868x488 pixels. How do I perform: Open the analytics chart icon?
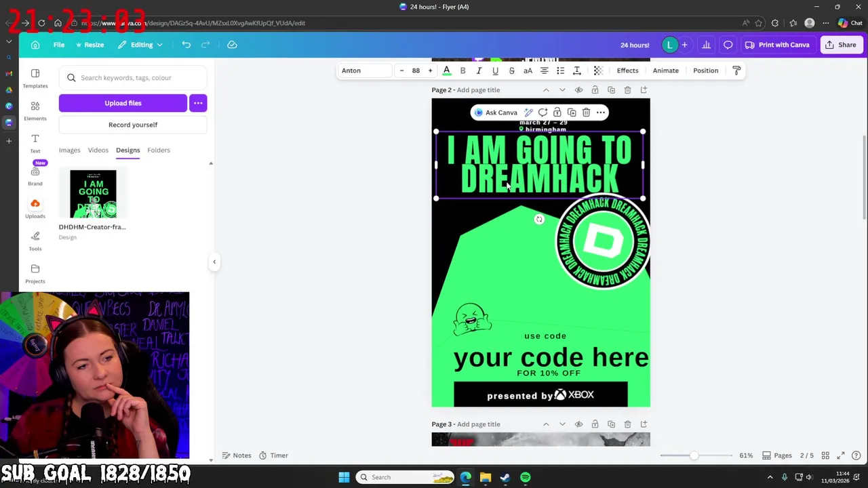(x=706, y=45)
